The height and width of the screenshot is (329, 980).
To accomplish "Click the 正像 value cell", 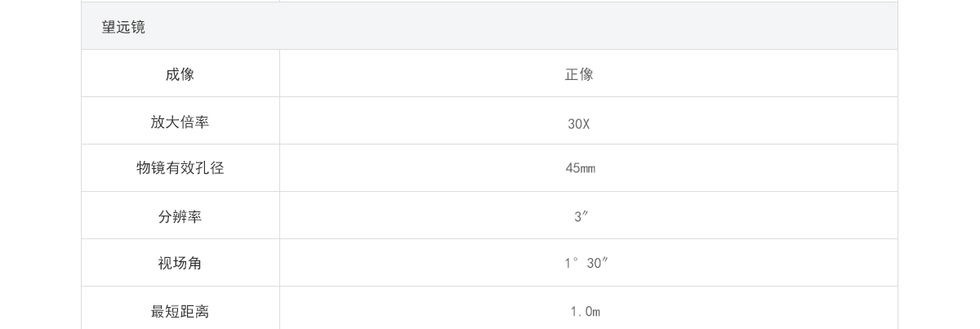I will click(589, 73).
